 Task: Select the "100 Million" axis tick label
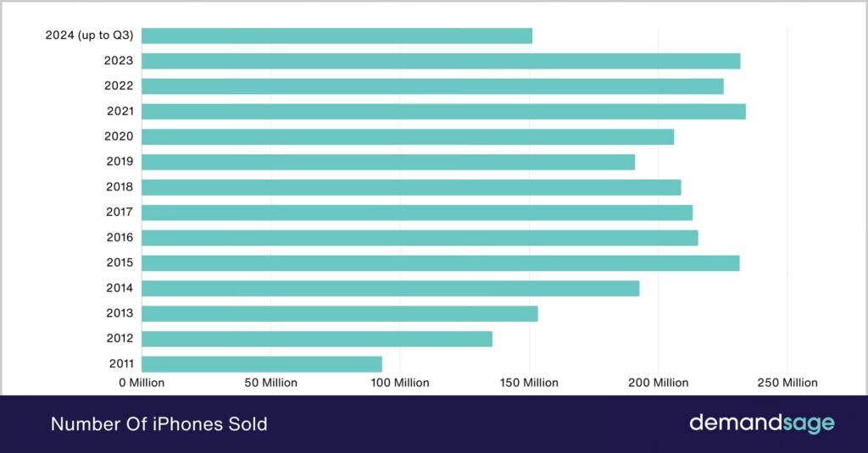point(399,383)
